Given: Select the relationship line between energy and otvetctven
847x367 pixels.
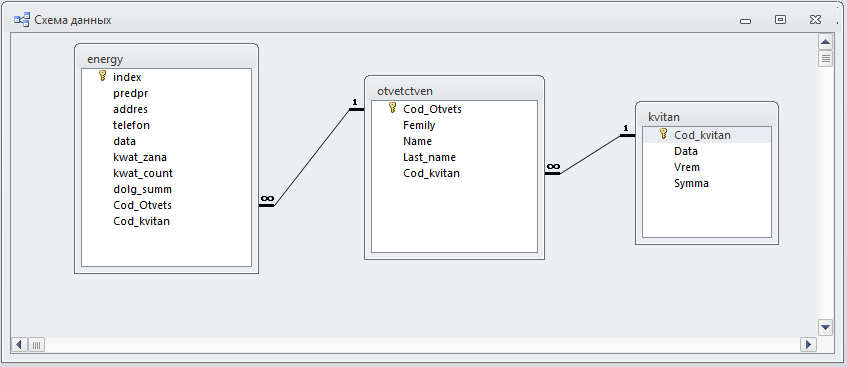Looking at the screenshot, I should [x=312, y=157].
